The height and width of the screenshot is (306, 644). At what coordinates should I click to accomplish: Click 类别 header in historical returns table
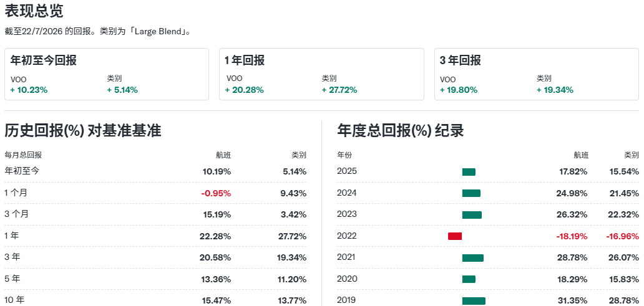(x=299, y=155)
